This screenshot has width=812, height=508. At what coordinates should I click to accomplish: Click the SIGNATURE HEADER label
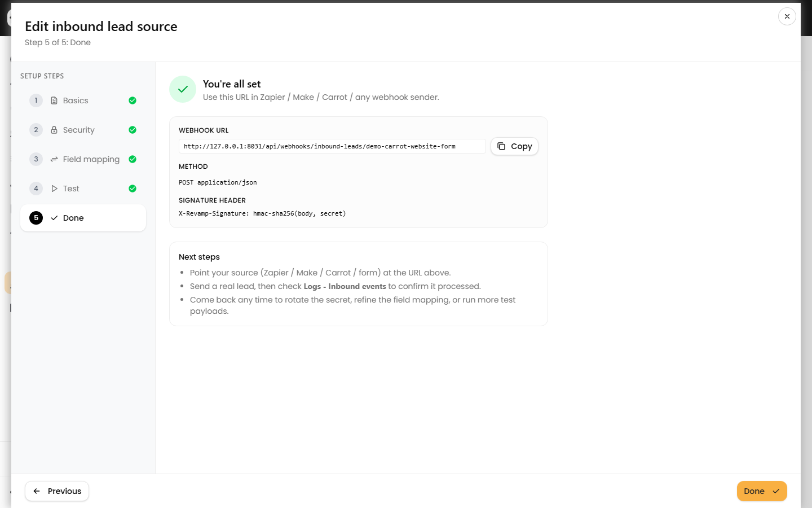[212, 200]
